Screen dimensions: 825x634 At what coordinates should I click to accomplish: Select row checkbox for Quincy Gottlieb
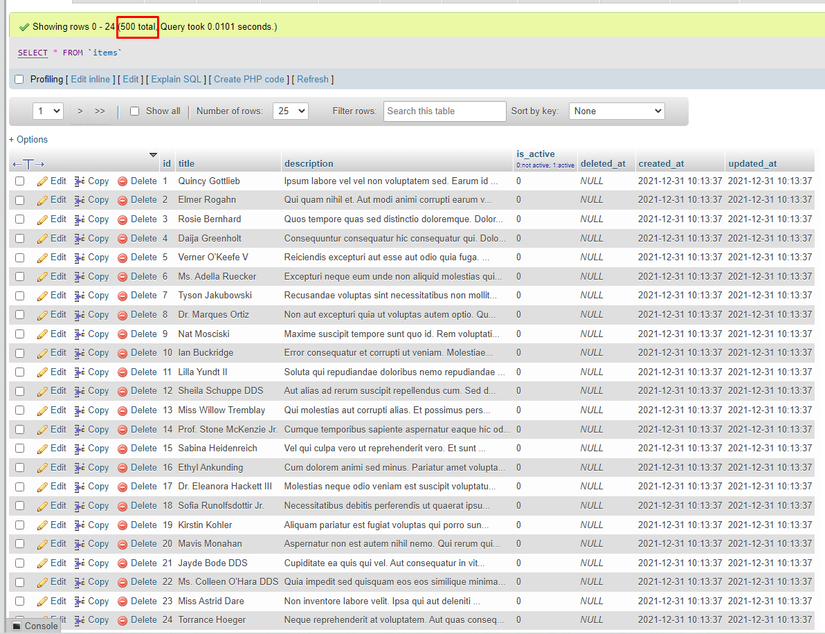(20, 181)
